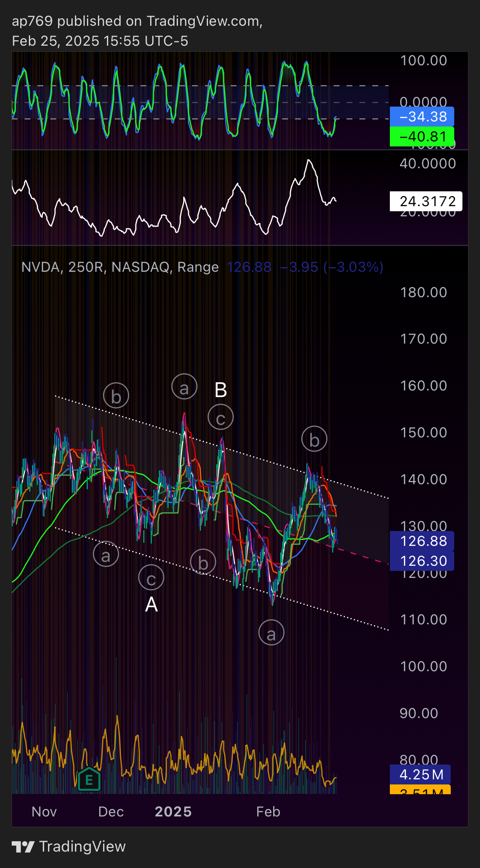The image size is (480, 868).
Task: Click the 150.00 price axis label
Action: (x=423, y=433)
